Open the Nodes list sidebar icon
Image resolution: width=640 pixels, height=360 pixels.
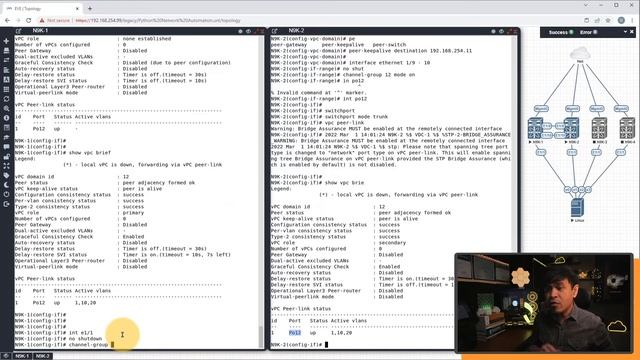tap(6, 51)
